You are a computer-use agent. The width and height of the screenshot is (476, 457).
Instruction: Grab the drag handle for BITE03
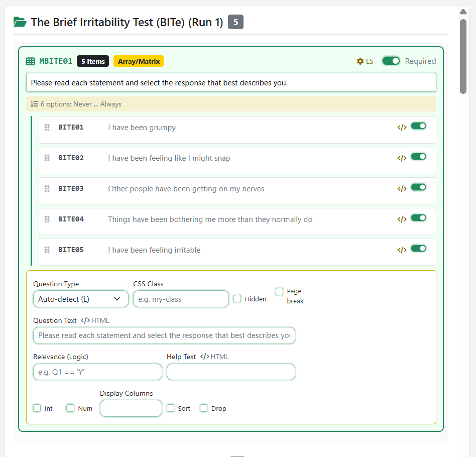click(x=47, y=188)
